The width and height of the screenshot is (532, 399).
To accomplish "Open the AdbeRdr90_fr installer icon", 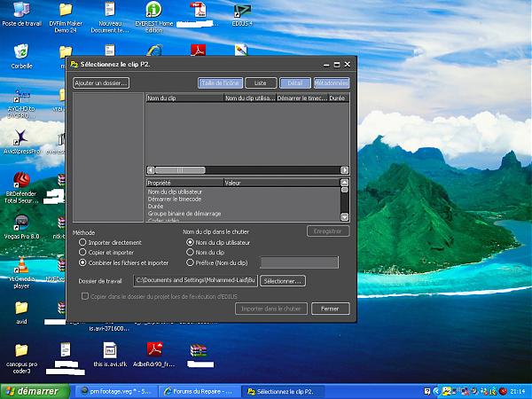I will (x=154, y=354).
